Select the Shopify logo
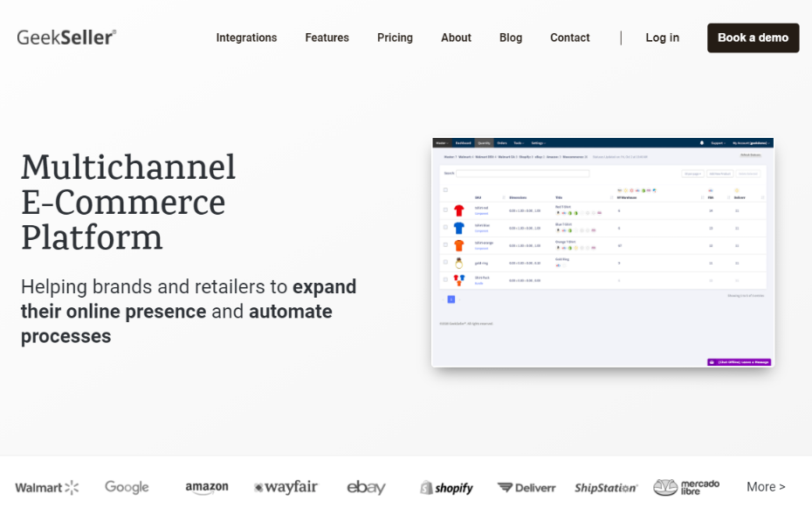Image resolution: width=812 pixels, height=508 pixels. coord(446,487)
